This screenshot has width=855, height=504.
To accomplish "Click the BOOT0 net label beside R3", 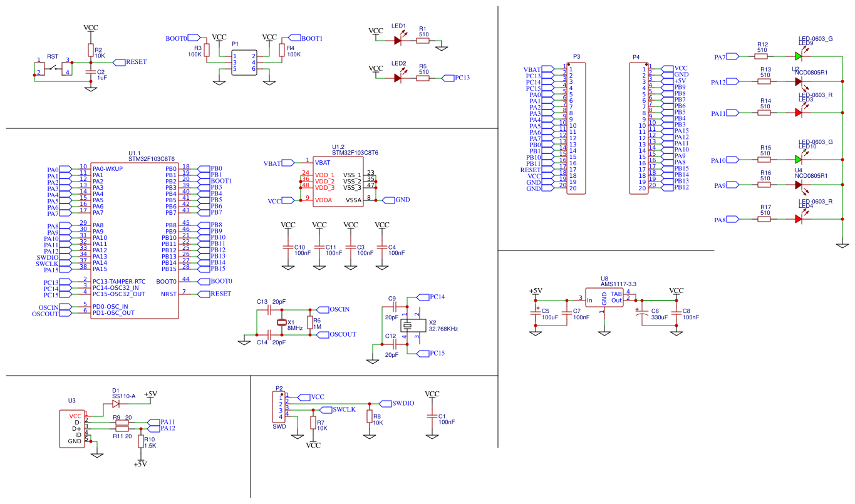I will point(182,38).
